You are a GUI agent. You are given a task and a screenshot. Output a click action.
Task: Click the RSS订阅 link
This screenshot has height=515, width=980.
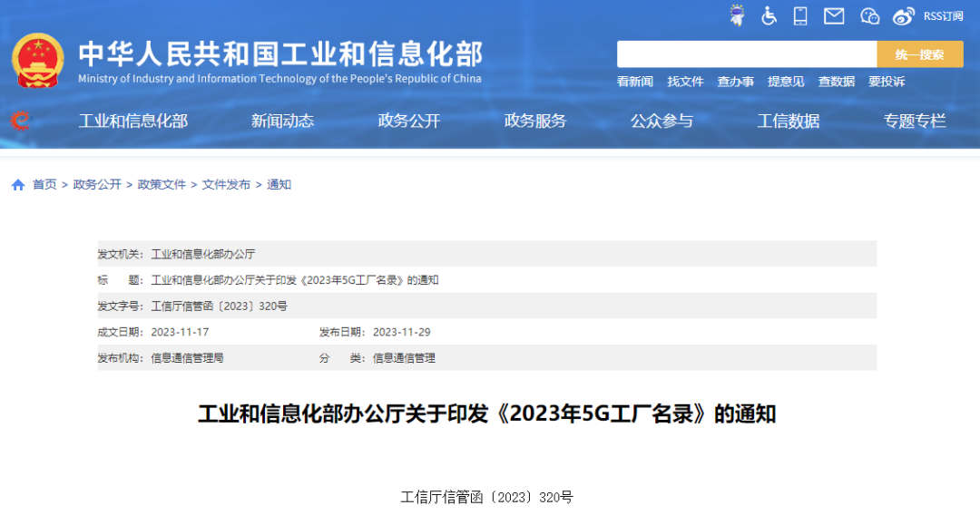click(x=943, y=15)
